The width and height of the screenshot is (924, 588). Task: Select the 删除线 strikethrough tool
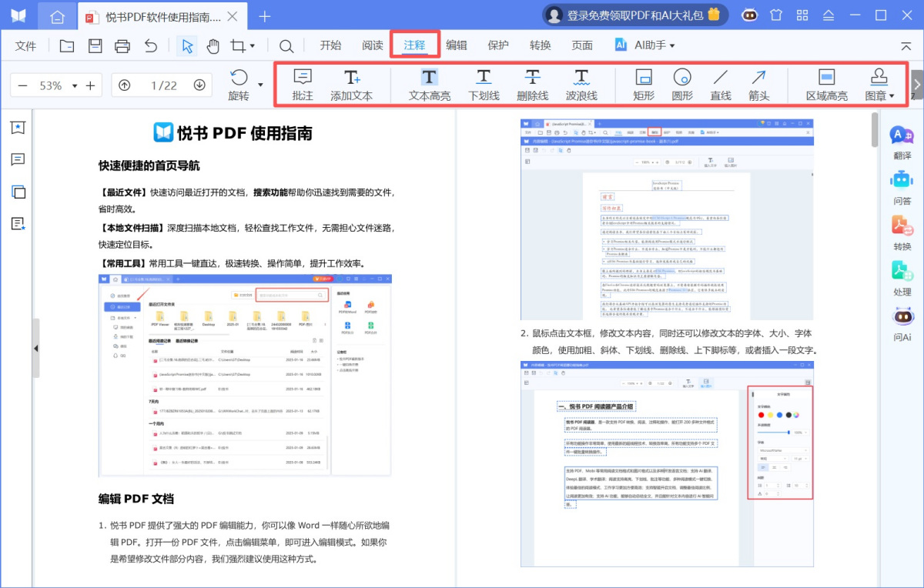coord(533,83)
